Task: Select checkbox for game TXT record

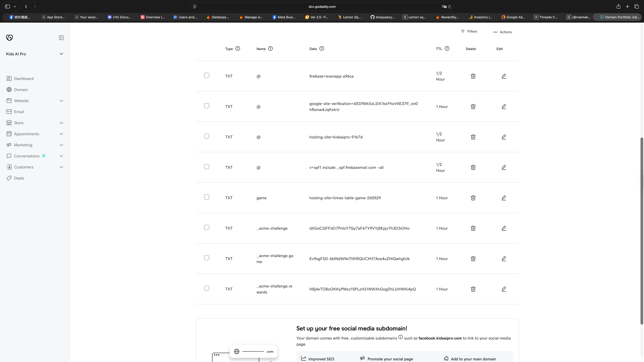Action: (207, 197)
